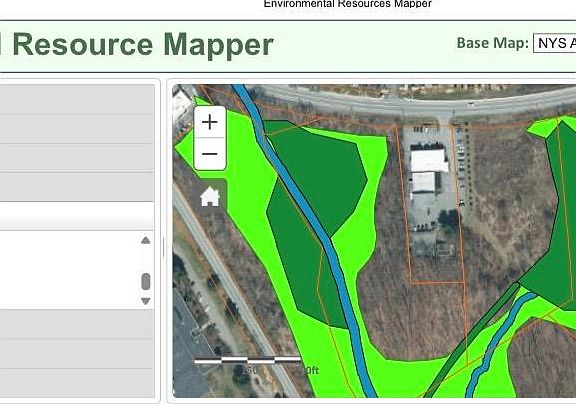
Task: Zoom out with the minus button
Action: coord(210,154)
